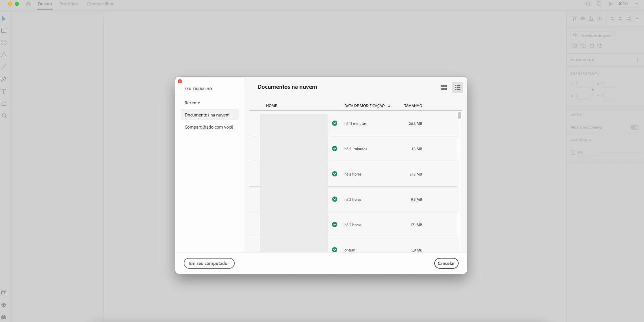644x322 pixels.
Task: Click the Cancelar button
Action: click(x=446, y=263)
